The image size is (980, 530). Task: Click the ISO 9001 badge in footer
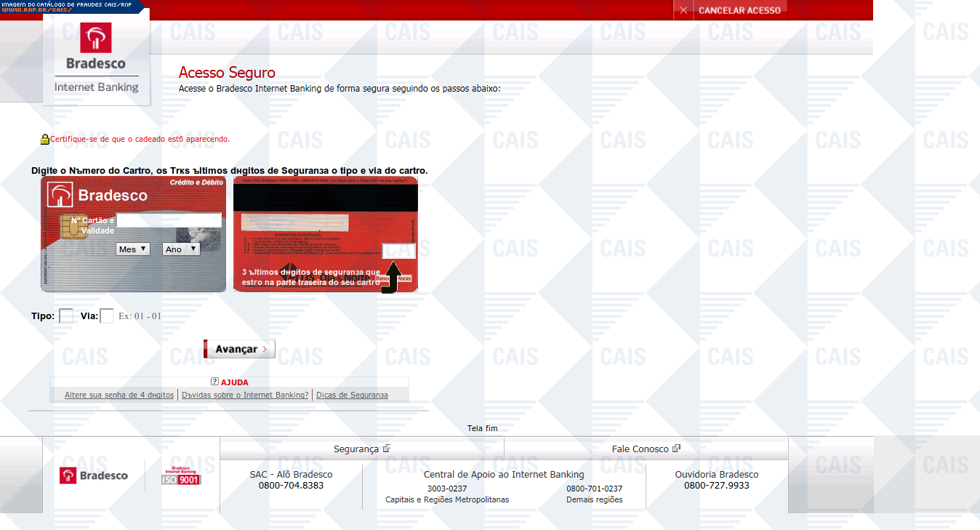click(181, 475)
